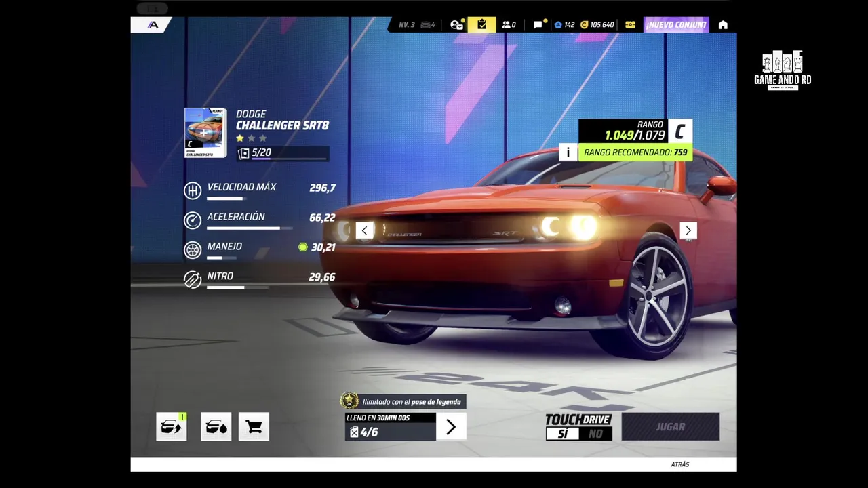
Task: Tap the car star rating
Action: 251,138
